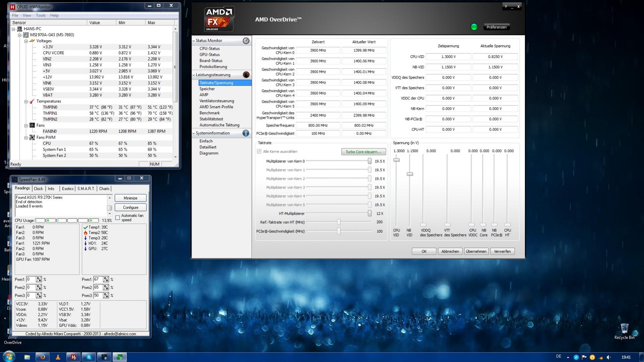Screen dimensions: 644x362
Task: Show hidden system tray icons
Action: click(568, 357)
